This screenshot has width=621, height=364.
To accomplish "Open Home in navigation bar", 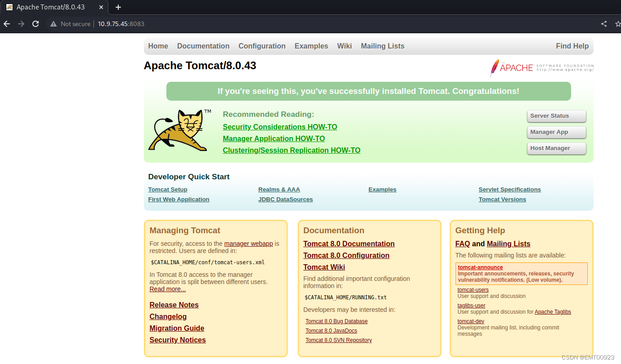I will pyautogui.click(x=158, y=46).
